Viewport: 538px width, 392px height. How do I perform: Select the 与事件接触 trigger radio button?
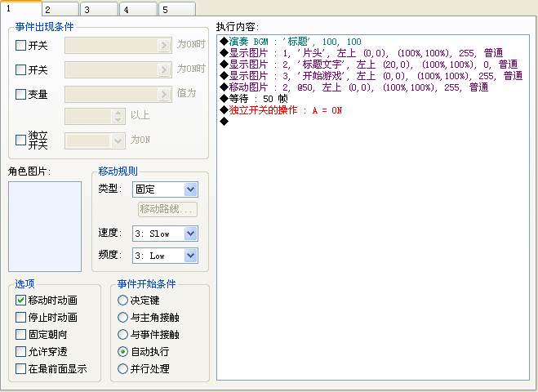[122, 334]
